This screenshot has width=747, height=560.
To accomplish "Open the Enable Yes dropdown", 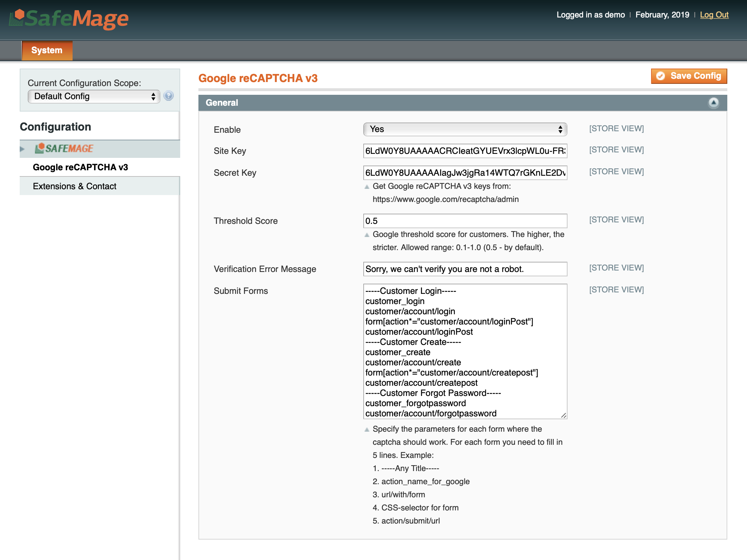I will [465, 129].
